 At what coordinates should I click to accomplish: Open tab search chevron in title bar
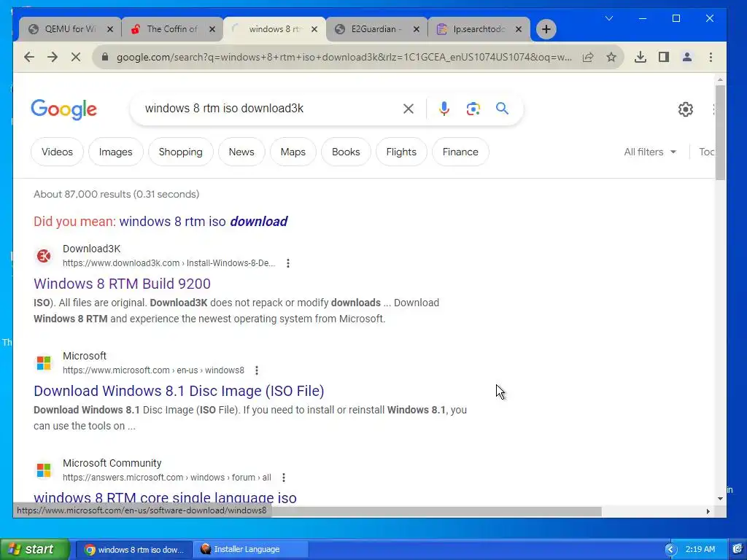pos(609,18)
